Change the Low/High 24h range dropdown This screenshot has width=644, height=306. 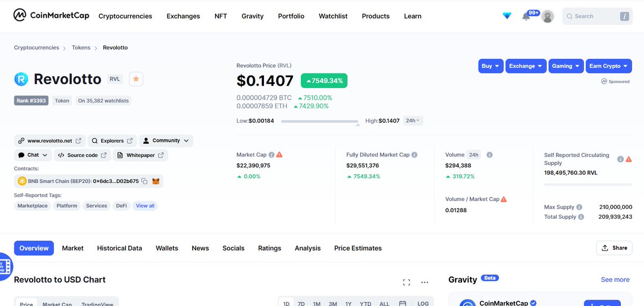[x=413, y=121]
